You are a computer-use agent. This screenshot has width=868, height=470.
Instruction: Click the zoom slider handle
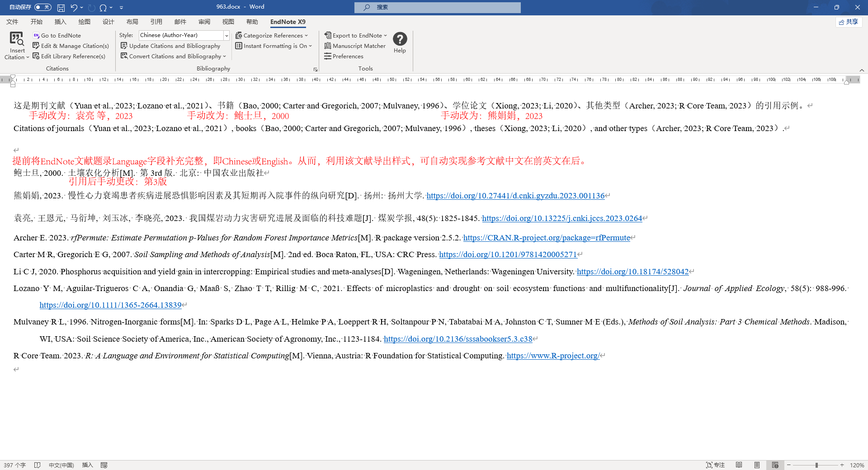coord(816,465)
